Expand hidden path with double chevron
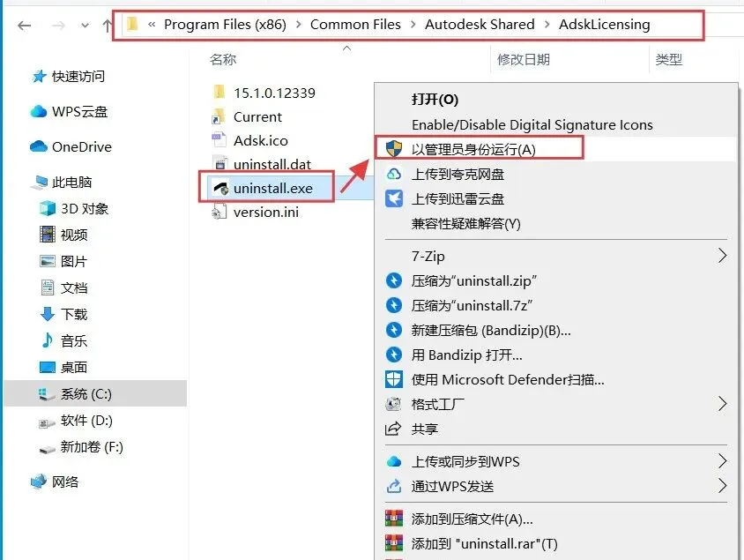 152,24
